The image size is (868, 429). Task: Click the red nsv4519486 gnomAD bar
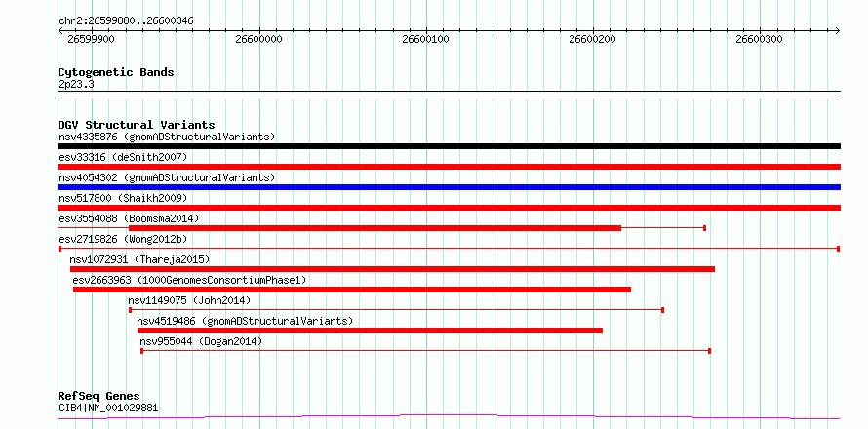click(370, 331)
